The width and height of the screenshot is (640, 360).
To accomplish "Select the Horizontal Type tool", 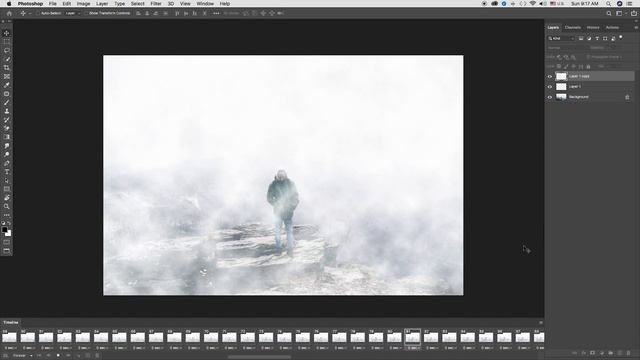I will pyautogui.click(x=7, y=172).
